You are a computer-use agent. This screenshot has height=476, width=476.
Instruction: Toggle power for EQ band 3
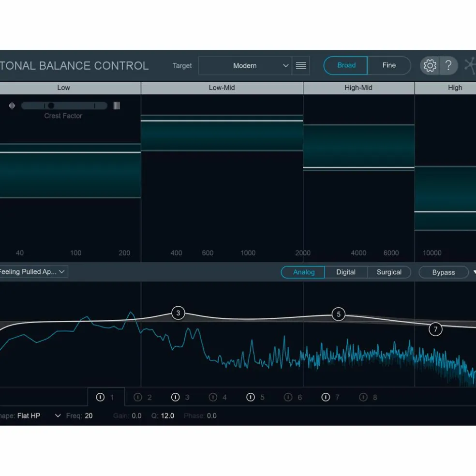coord(176,397)
